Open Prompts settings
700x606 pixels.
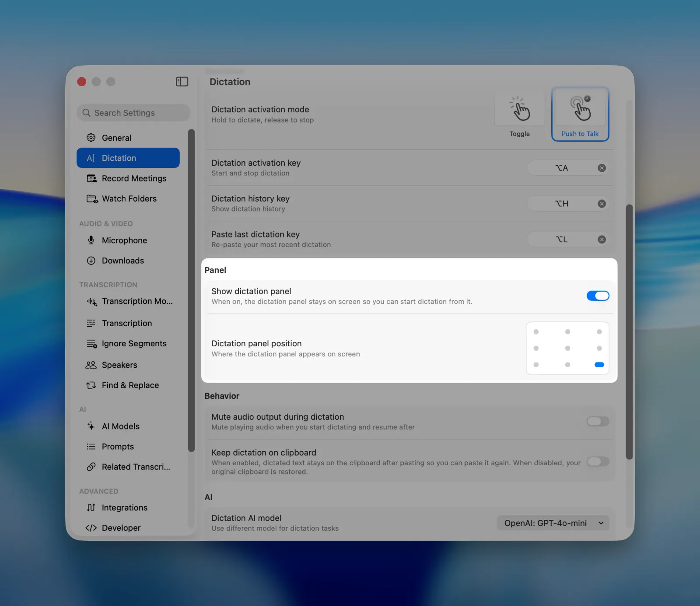(x=128, y=446)
